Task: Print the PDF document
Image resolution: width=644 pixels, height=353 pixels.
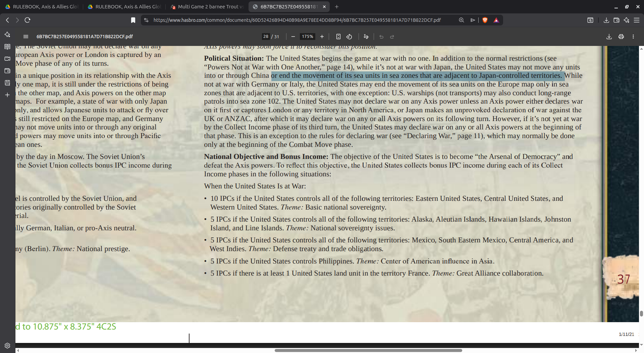Action: [621, 37]
